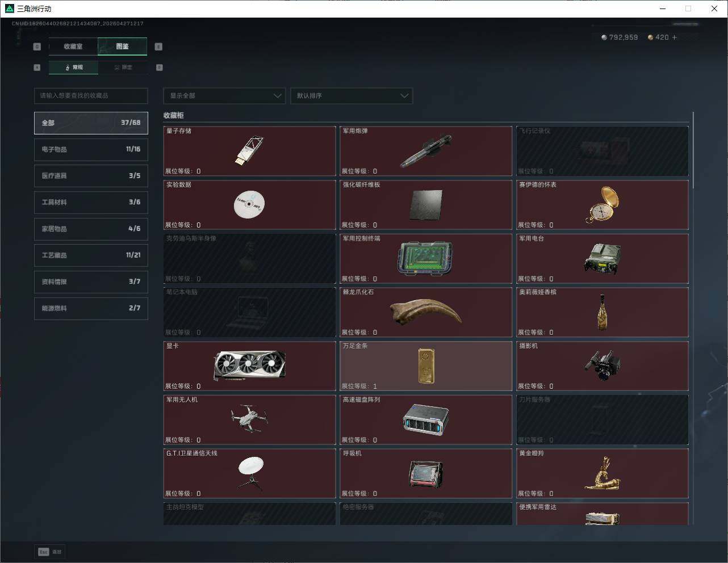The width and height of the screenshot is (728, 563).
Task: Select the 呼吸机 ventilator item
Action: [x=426, y=473]
